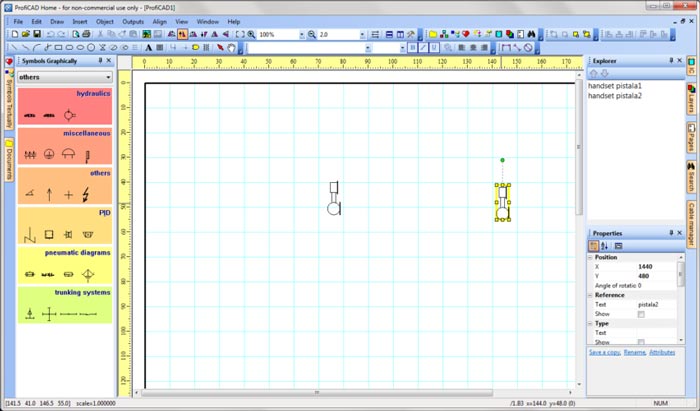The width and height of the screenshot is (700, 411).
Task: Close the Symbols Graphically panel
Action: [109, 60]
